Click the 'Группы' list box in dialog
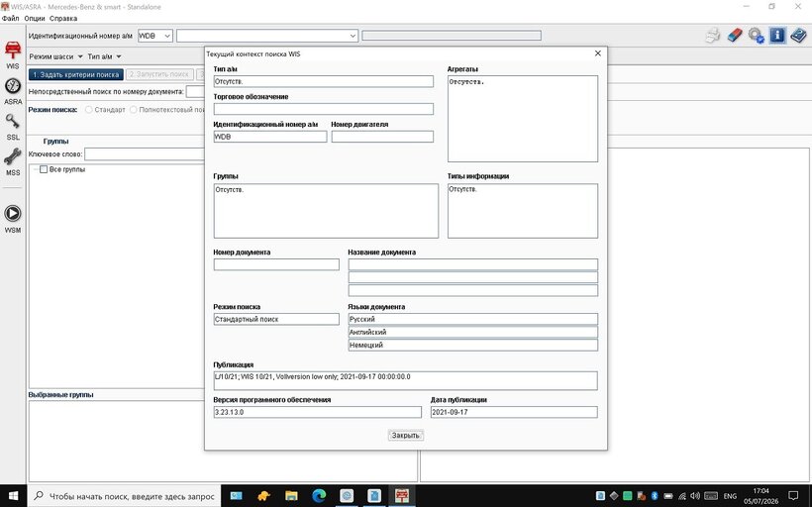The height and width of the screenshot is (507, 812). click(326, 211)
